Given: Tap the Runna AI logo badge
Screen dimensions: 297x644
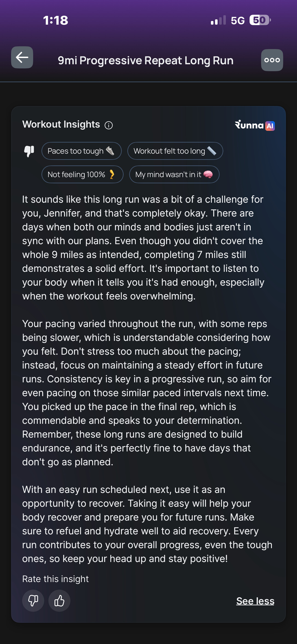Looking at the screenshot, I should pyautogui.click(x=255, y=125).
